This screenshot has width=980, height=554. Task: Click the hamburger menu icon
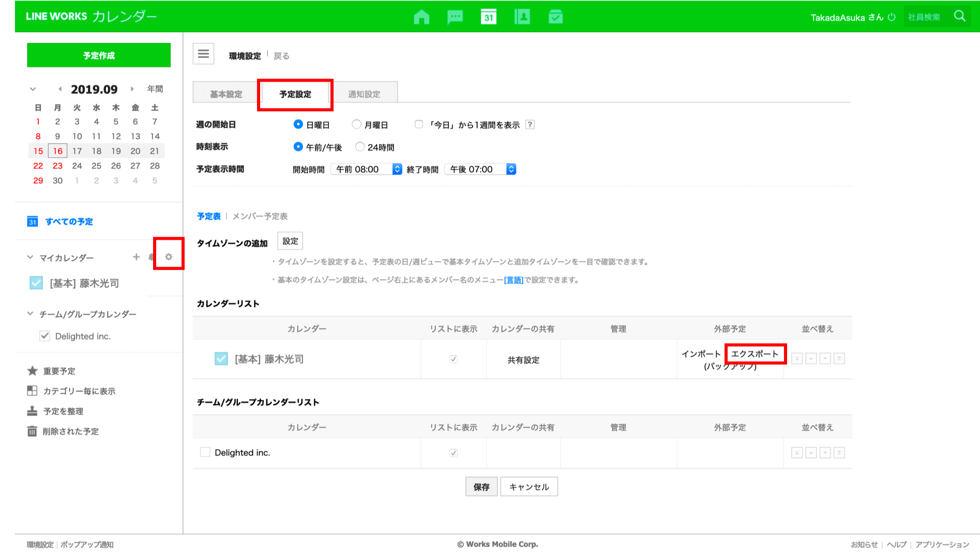tap(203, 54)
